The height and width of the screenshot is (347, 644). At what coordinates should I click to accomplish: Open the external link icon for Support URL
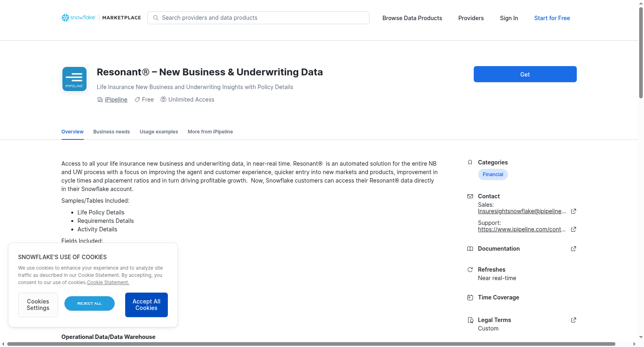point(574,229)
